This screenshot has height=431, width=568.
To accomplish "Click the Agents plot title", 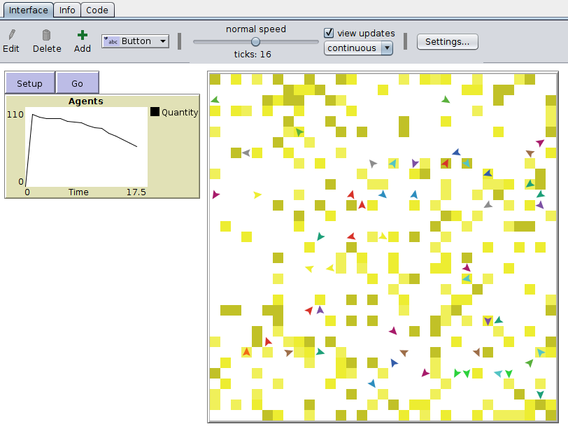I will (86, 101).
